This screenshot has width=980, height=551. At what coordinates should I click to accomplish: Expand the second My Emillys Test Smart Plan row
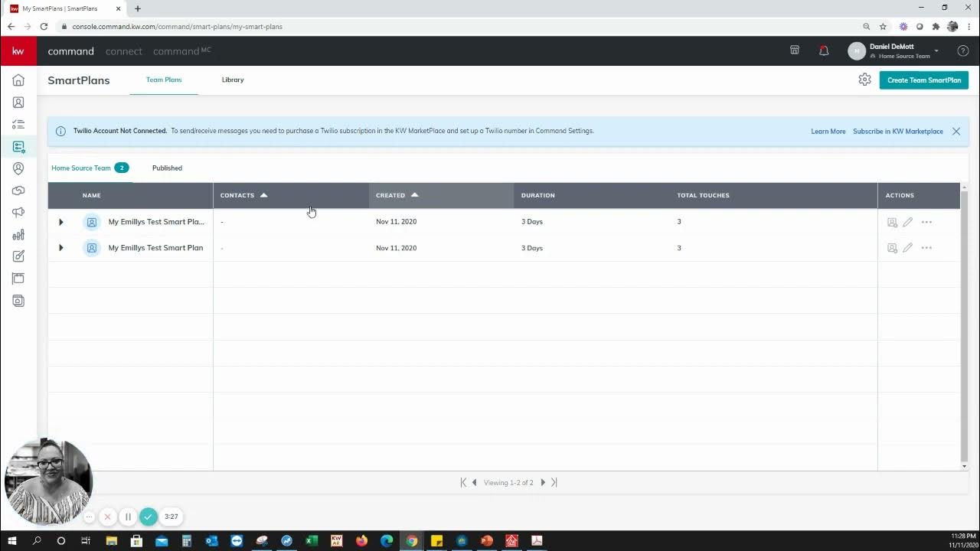tap(61, 248)
